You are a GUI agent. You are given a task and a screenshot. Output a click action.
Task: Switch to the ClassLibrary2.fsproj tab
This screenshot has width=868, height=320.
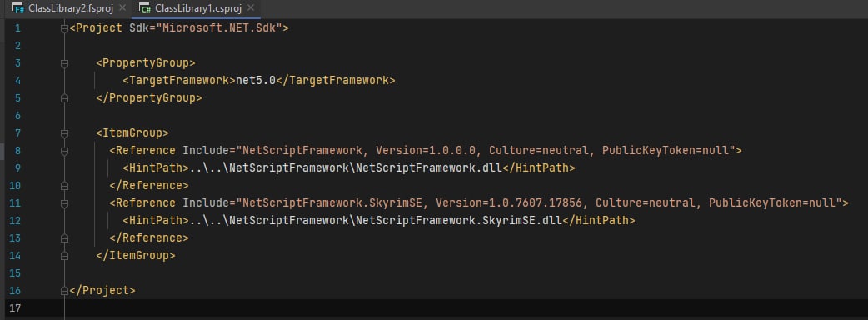tap(72, 8)
